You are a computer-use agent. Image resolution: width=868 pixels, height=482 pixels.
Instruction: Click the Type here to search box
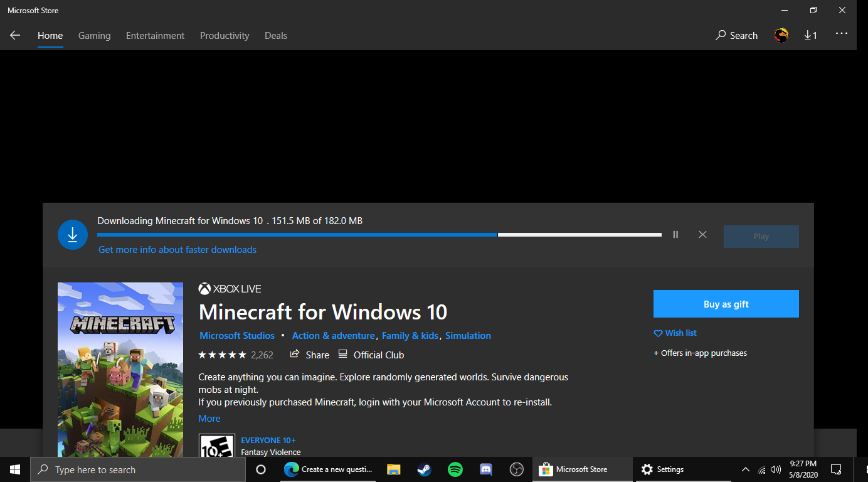(x=138, y=469)
